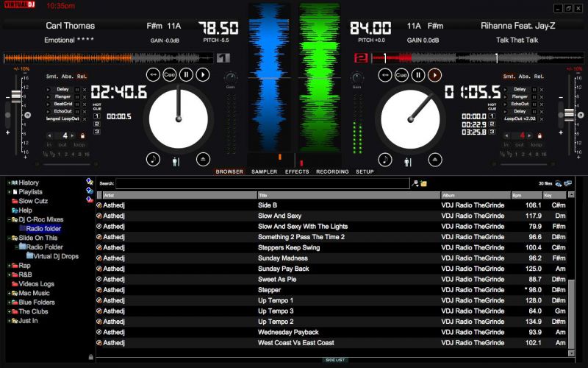Click the eject button on deck 1
The height and width of the screenshot is (368, 588).
pos(203,160)
